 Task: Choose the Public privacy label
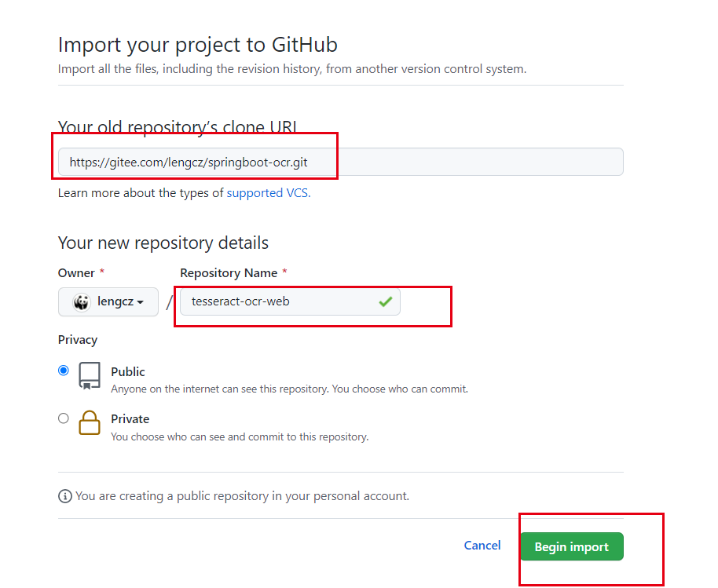click(128, 371)
